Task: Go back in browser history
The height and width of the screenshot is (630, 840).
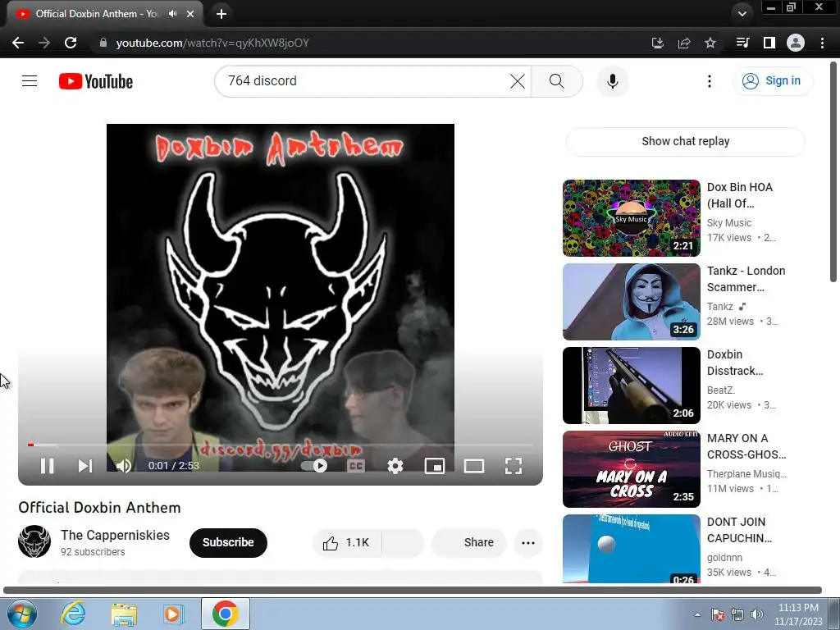Action: 18,43
